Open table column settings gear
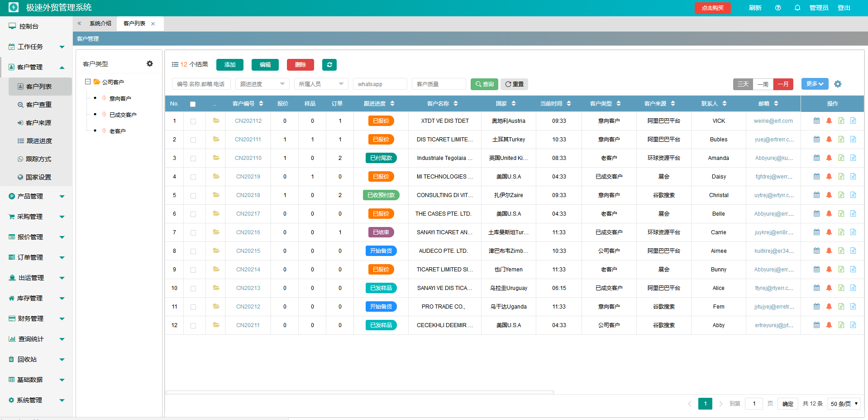 click(x=838, y=84)
